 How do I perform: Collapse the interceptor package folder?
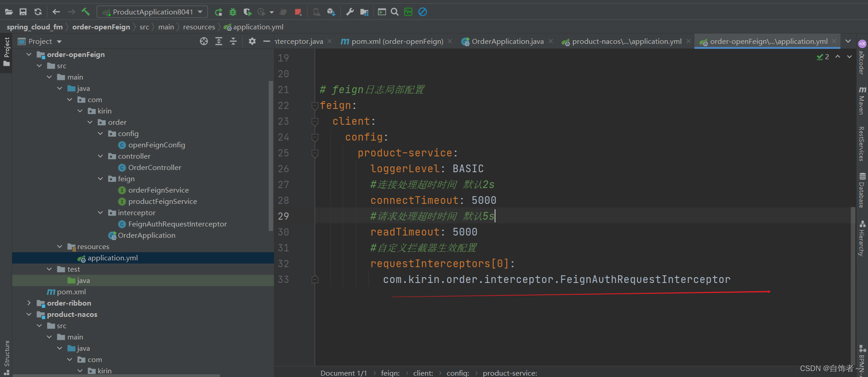100,212
